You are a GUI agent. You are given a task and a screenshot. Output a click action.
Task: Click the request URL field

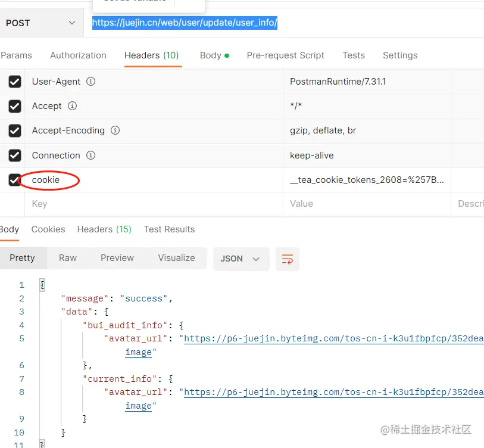click(284, 23)
